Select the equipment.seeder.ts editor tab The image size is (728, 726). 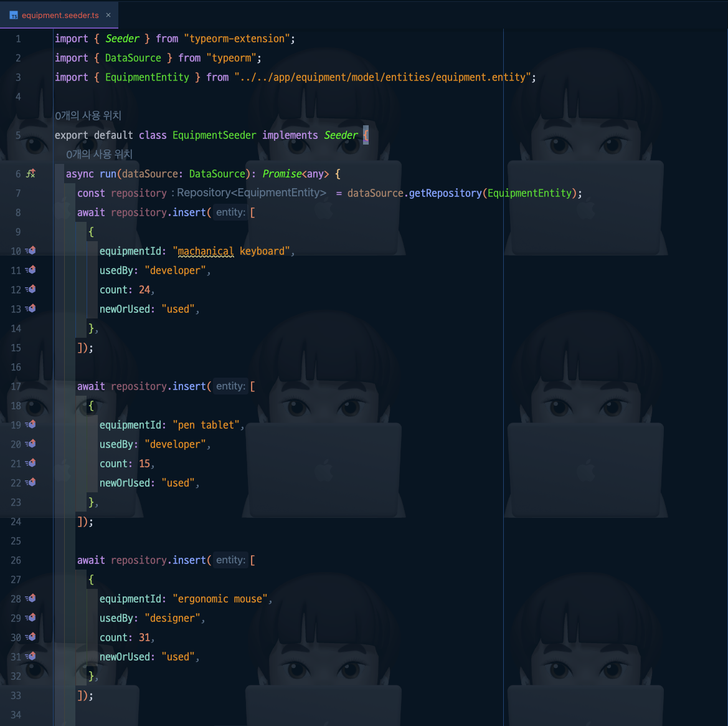59,15
